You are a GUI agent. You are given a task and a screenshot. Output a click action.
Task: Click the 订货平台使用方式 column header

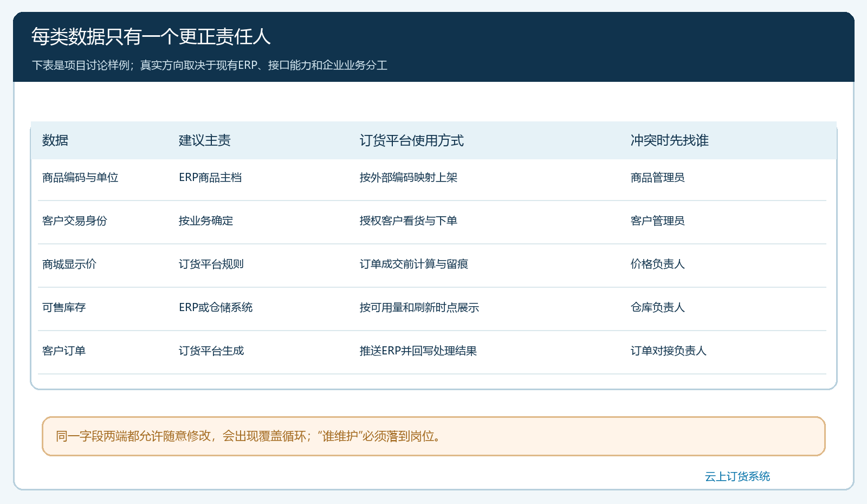tap(412, 140)
